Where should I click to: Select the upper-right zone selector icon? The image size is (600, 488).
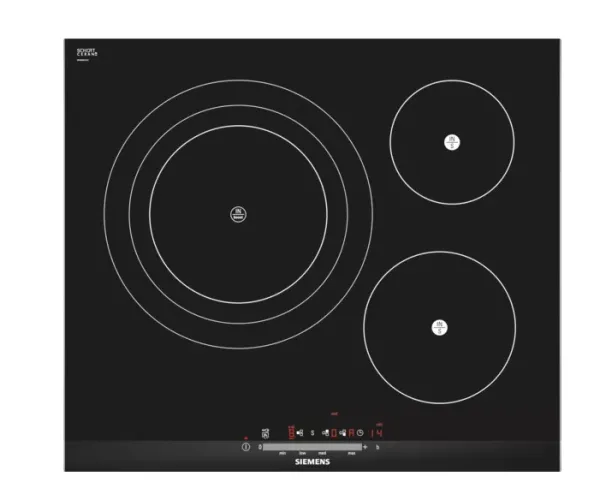pos(326,433)
